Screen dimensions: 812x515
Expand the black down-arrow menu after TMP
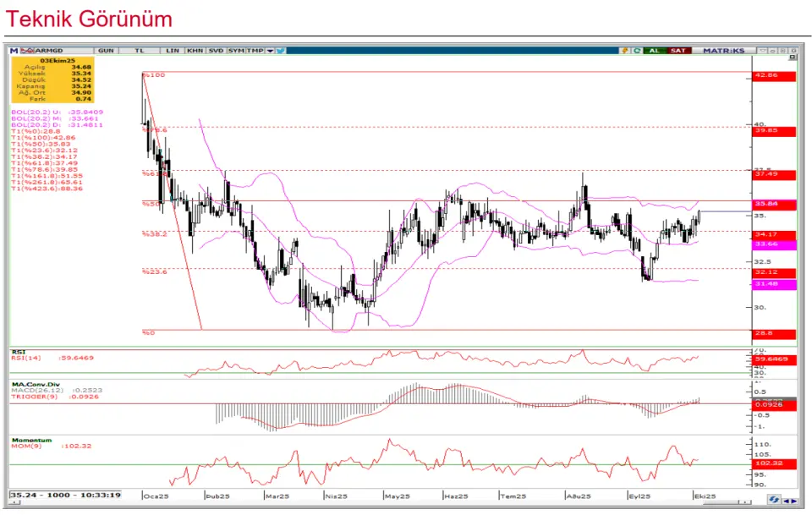270,51
